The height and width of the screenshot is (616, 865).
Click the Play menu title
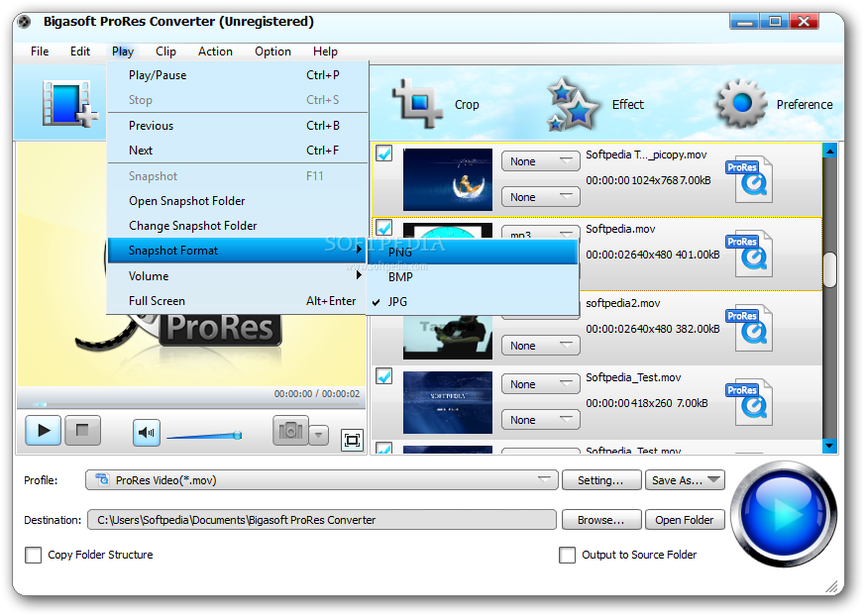click(123, 51)
